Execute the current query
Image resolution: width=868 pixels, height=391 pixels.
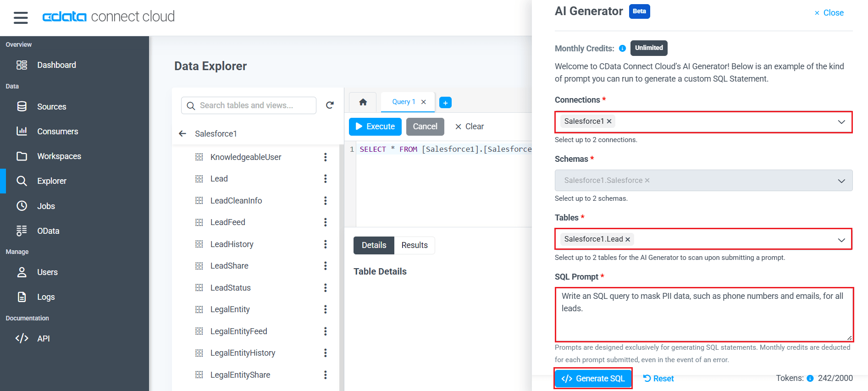click(x=375, y=127)
